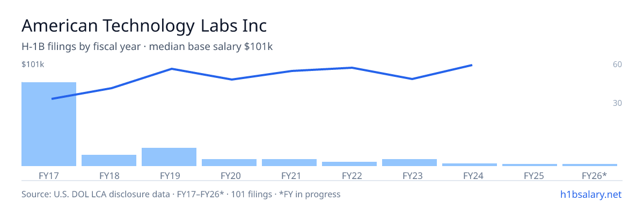The height and width of the screenshot is (215, 644).
Task: Click the 60 filings axis tick
Action: pos(617,64)
